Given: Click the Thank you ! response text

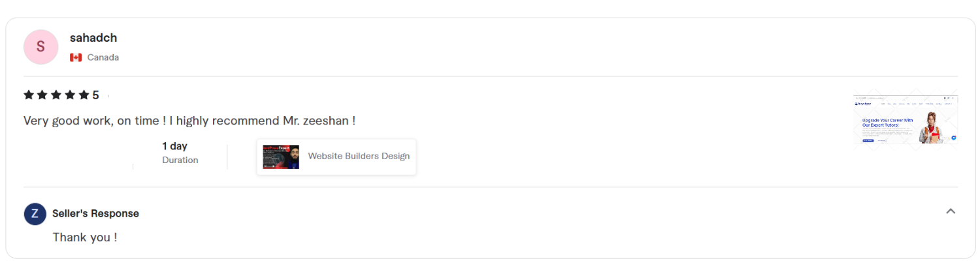Looking at the screenshot, I should tap(85, 237).
